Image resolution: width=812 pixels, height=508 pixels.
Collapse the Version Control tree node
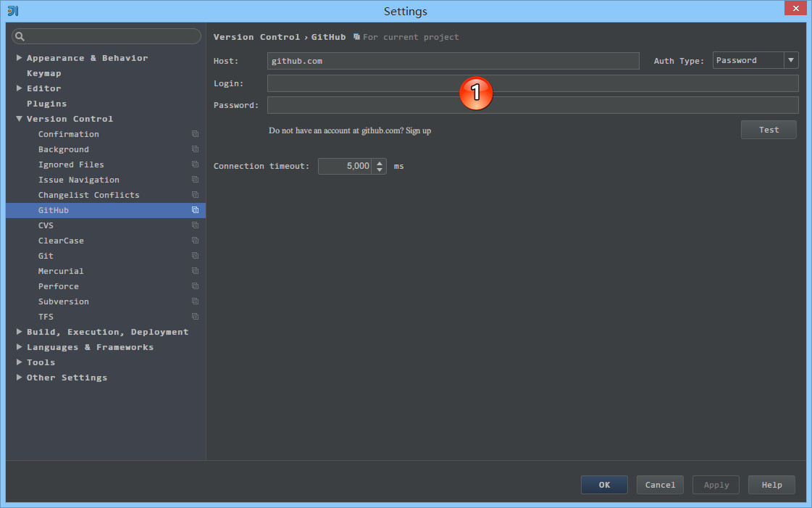[x=19, y=119]
